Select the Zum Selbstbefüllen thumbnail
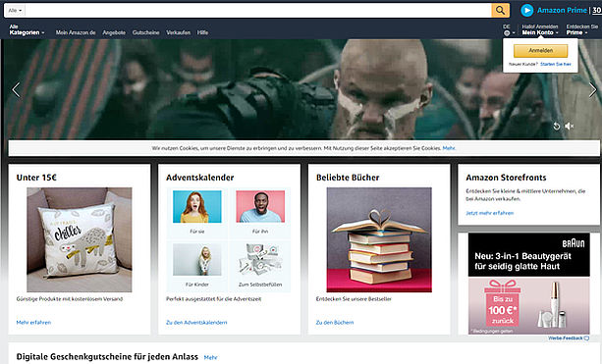This screenshot has height=364, width=602. [x=260, y=259]
